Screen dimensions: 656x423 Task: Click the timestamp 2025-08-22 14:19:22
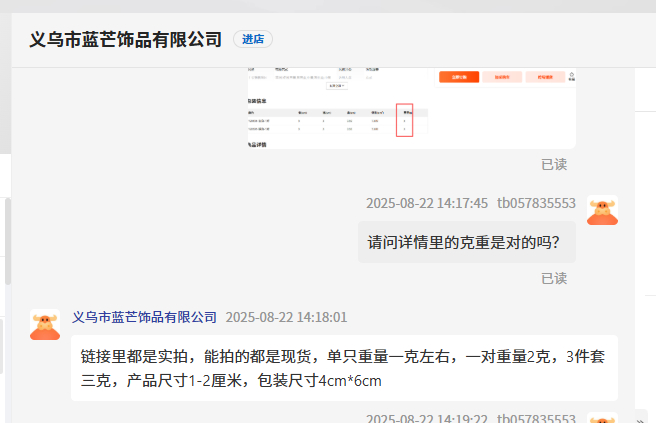point(427,418)
